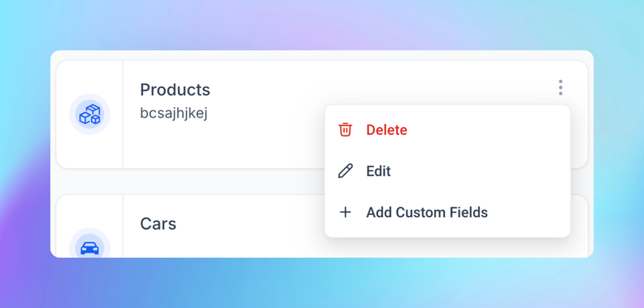Click the red trash can icon
Viewport: 644px width, 308px height.
[x=345, y=129]
